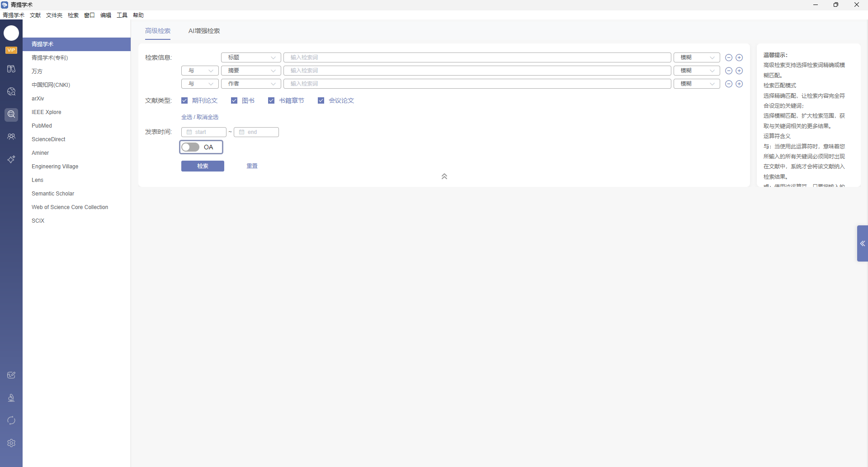This screenshot has height=467, width=868.
Task: Click the end date field
Action: tap(256, 132)
